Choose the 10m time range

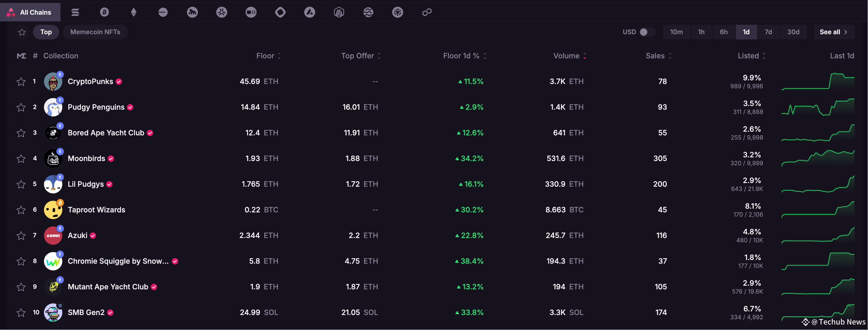(676, 32)
